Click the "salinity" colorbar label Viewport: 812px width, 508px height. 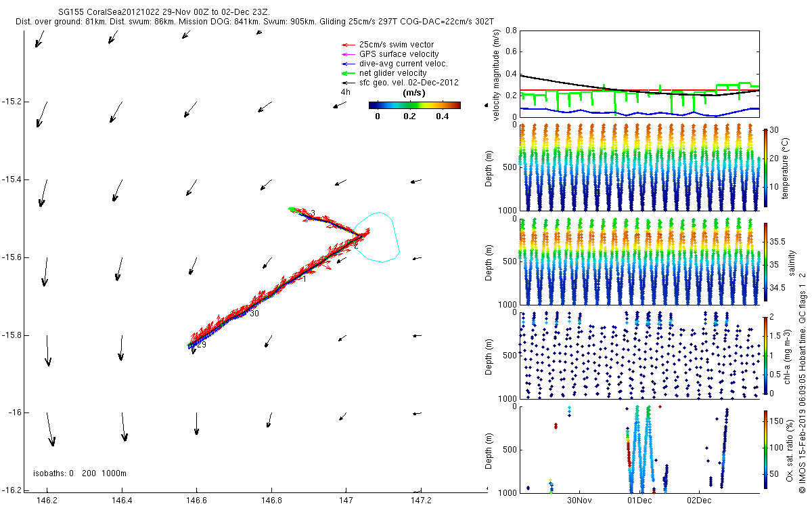click(x=792, y=264)
